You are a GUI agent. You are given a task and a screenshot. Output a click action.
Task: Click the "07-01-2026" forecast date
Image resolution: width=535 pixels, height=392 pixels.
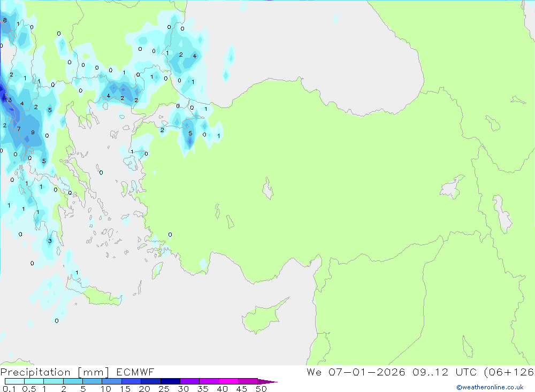point(367,372)
